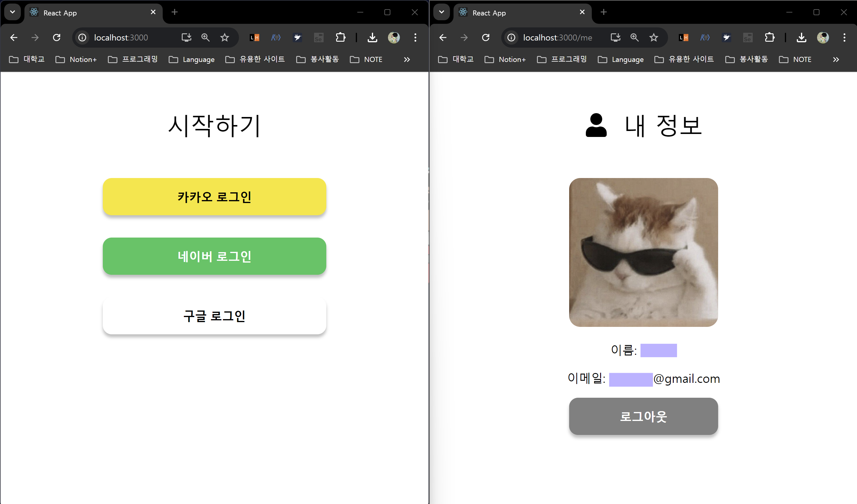Click the gray logout button
The width and height of the screenshot is (857, 504).
643,416
